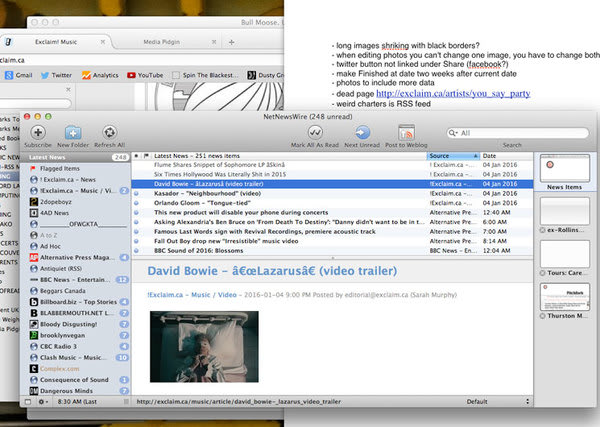Select the brooklynvegan feed icon
Screen dimensions: 600x427
pyautogui.click(x=34, y=335)
